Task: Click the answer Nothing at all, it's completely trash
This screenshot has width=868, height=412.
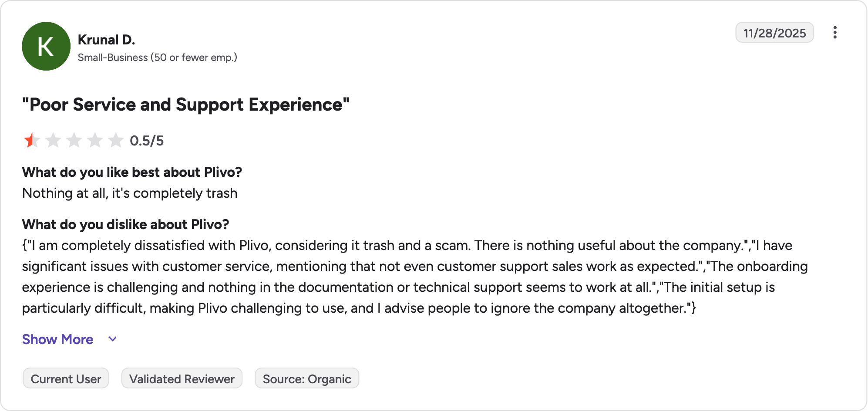Action: (130, 193)
